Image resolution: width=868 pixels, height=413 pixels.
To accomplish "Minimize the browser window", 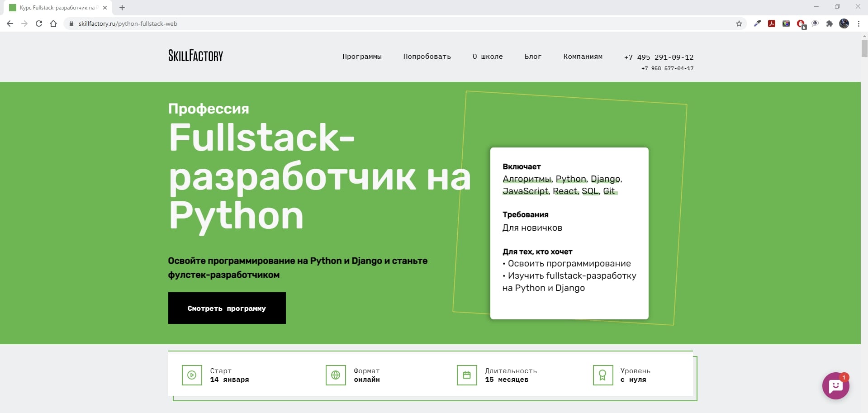I will pos(816,7).
